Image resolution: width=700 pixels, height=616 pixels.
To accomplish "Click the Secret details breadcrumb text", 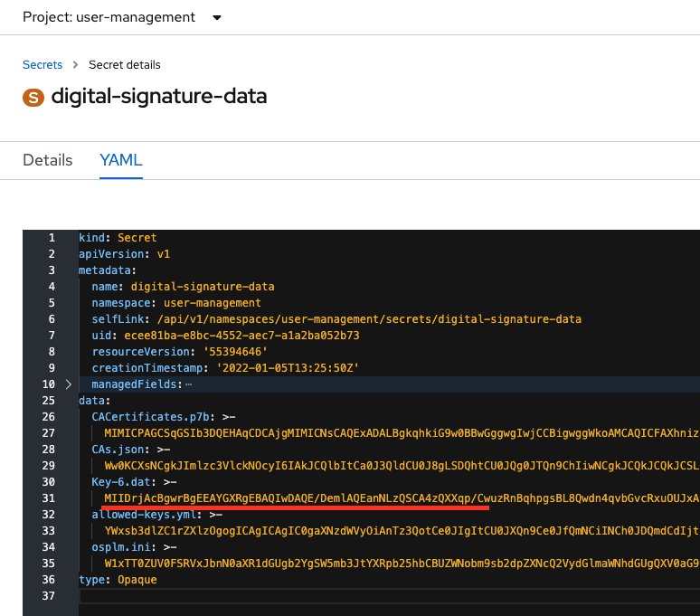I will point(125,65).
